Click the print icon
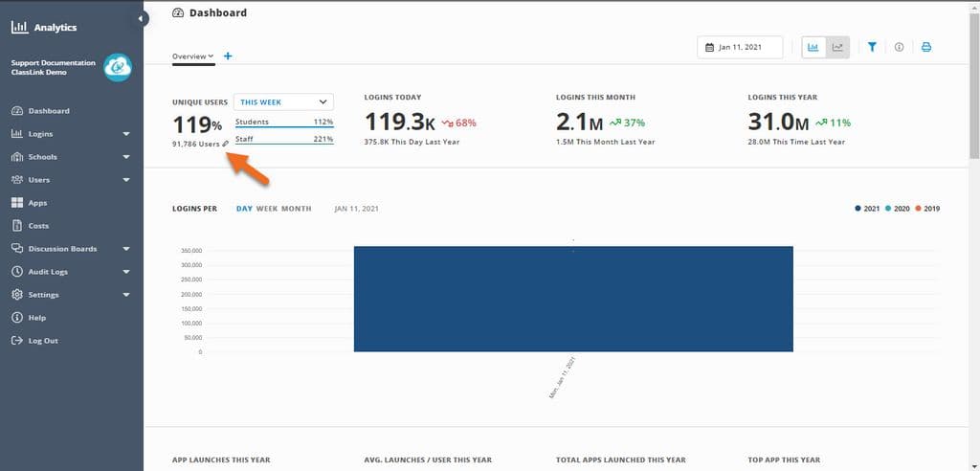This screenshot has width=980, height=471. pos(925,47)
